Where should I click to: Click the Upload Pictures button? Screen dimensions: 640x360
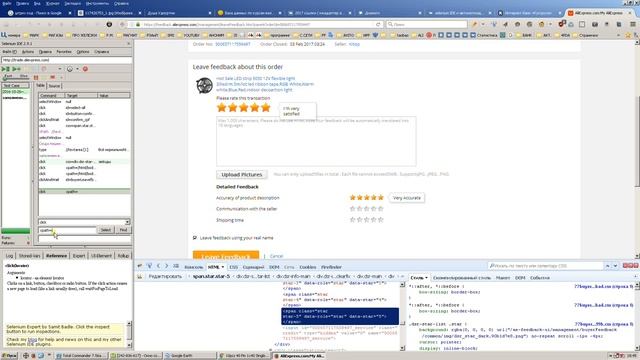tap(242, 174)
